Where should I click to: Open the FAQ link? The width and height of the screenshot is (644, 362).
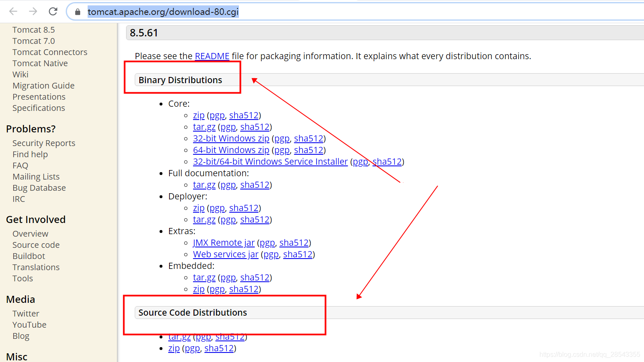click(x=20, y=165)
